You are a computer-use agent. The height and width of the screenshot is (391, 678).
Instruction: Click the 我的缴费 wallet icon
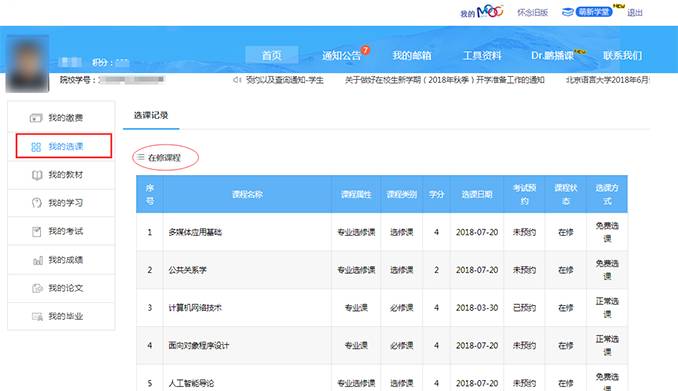tap(36, 118)
